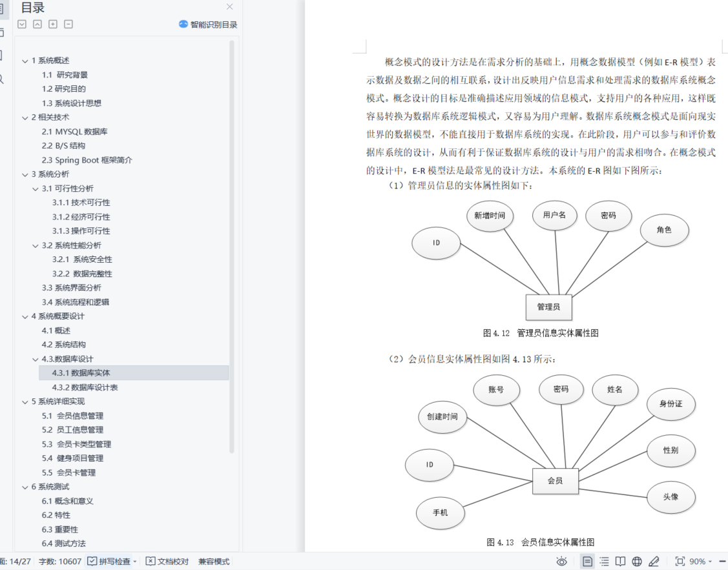Collapse the '1 系统概述' section
This screenshot has width=728, height=570.
click(x=25, y=61)
